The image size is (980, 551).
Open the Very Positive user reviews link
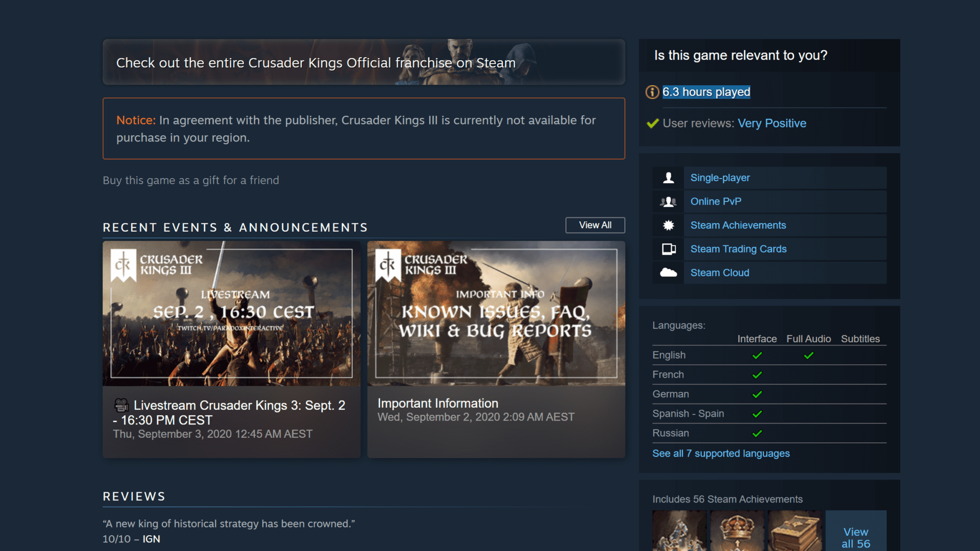[x=772, y=123]
